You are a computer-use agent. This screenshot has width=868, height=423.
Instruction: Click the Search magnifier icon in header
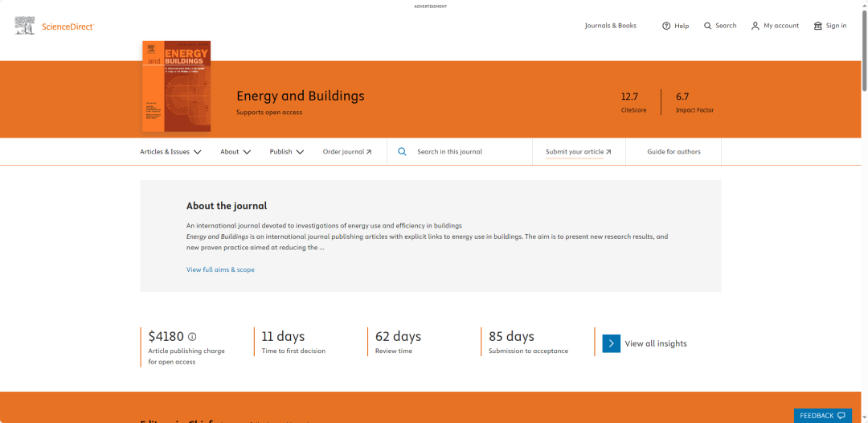pyautogui.click(x=707, y=26)
